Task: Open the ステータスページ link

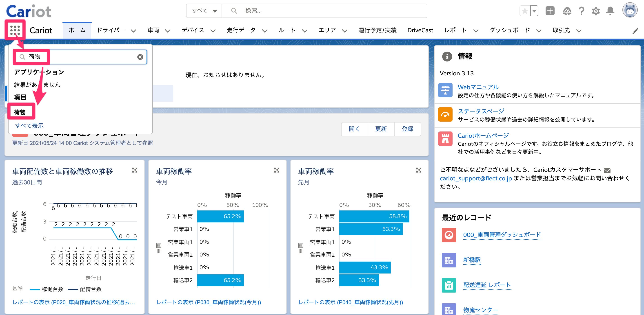Action: (x=481, y=111)
